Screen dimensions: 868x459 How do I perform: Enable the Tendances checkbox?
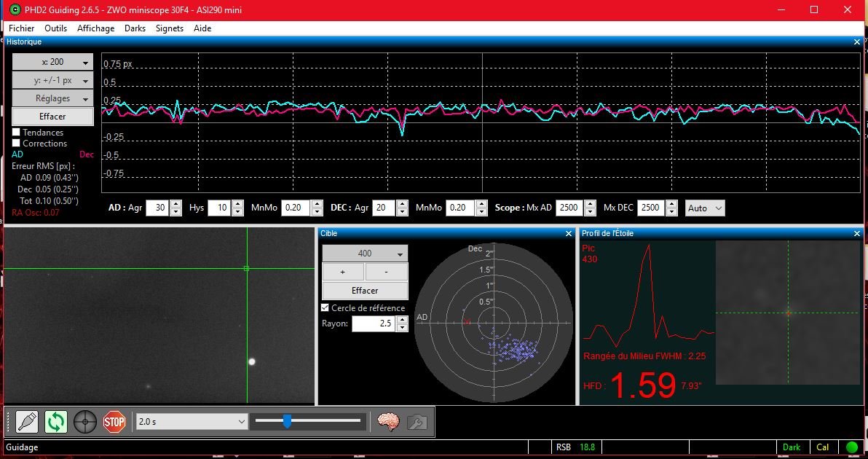pyautogui.click(x=17, y=133)
